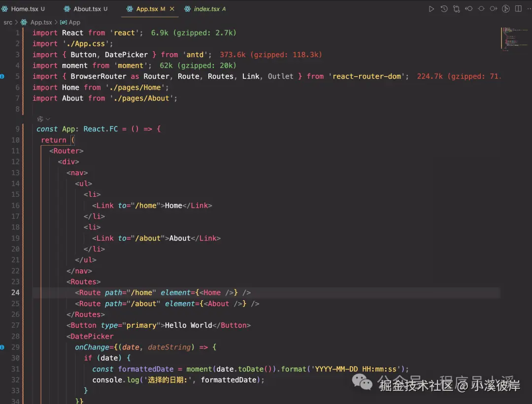This screenshot has width=532, height=404.
Task: Go to next change arrow icon
Action: click(x=494, y=9)
